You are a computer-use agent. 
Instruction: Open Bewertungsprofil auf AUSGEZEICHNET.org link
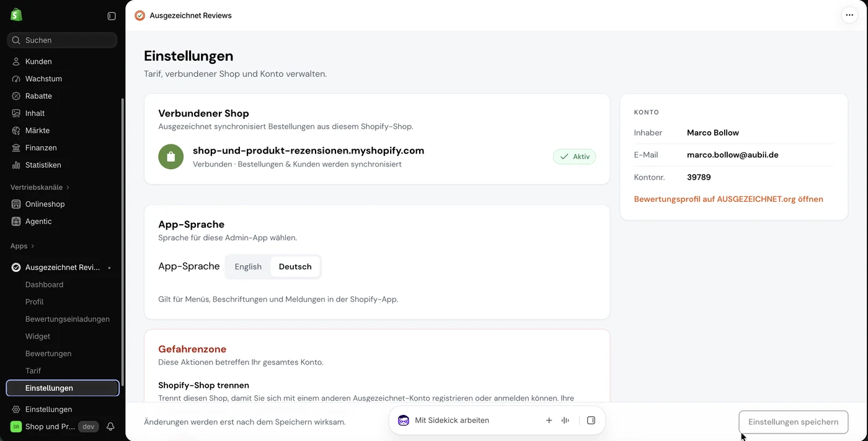[728, 199]
